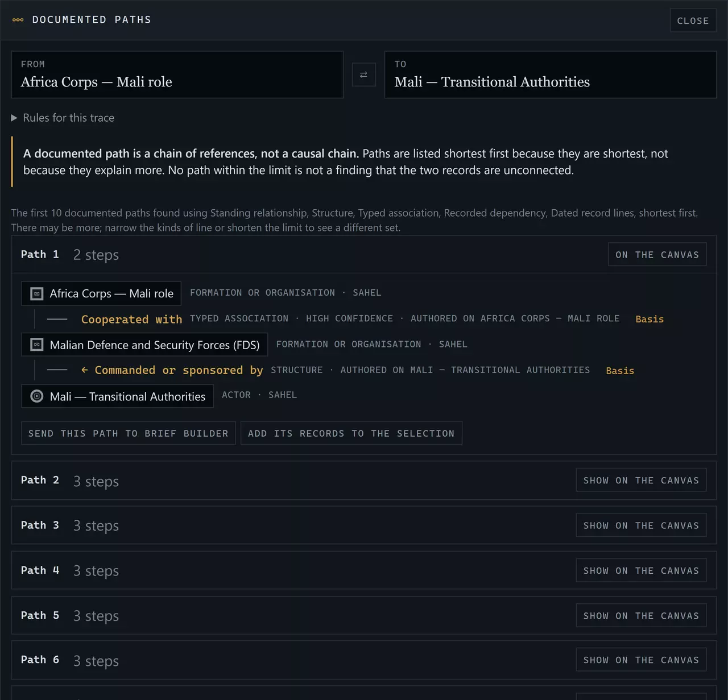Click the To field Mali — Transitional Authorities
This screenshot has width=728, height=700.
551,74
